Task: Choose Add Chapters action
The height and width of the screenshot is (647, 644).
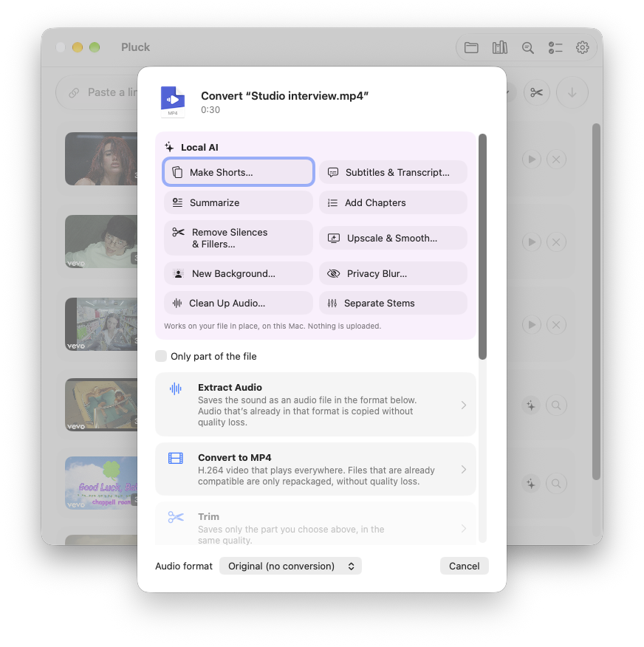Action: pyautogui.click(x=393, y=202)
